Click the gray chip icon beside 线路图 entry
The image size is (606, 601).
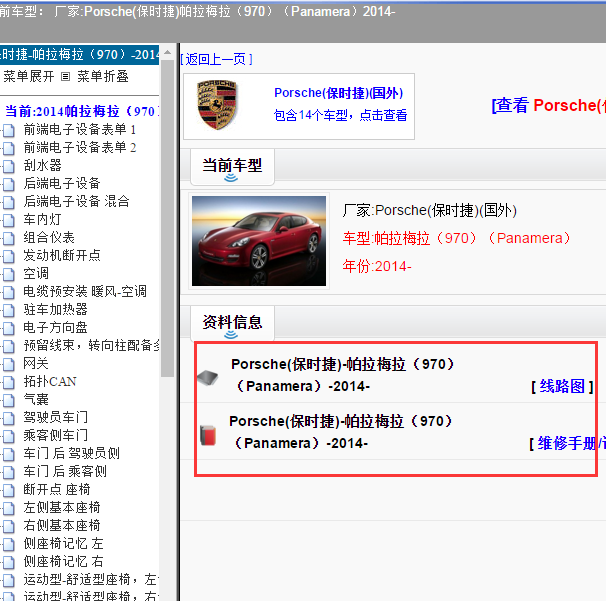click(x=208, y=377)
